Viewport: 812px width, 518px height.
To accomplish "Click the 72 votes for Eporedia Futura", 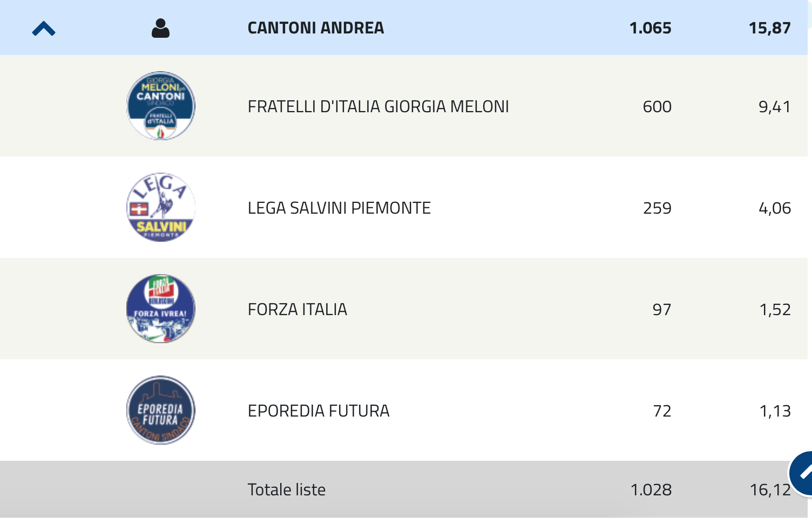I will click(x=662, y=411).
